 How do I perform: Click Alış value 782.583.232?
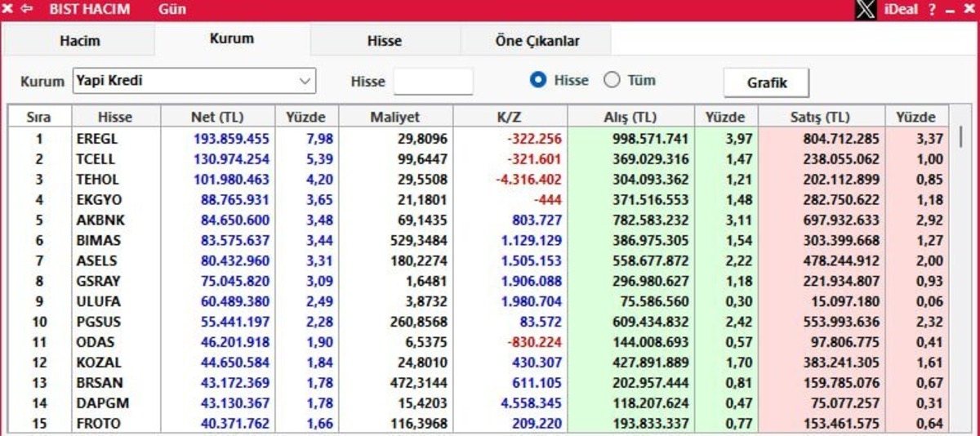pyautogui.click(x=651, y=220)
